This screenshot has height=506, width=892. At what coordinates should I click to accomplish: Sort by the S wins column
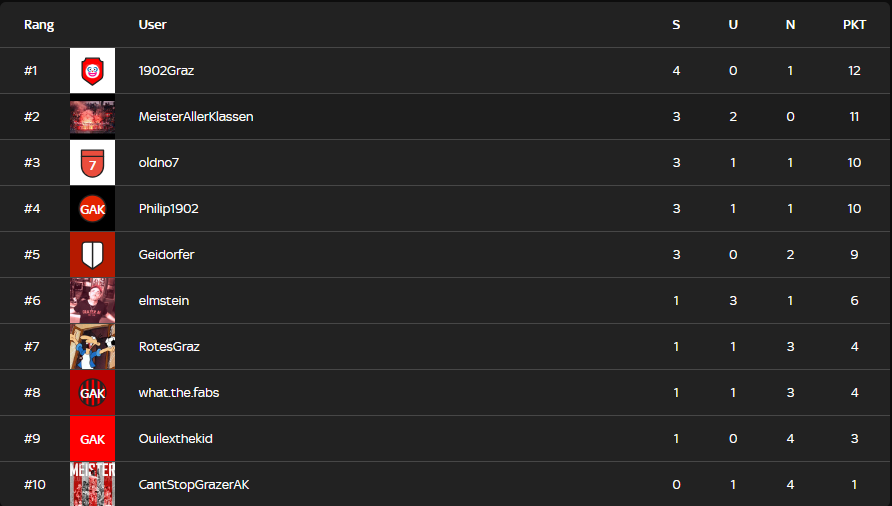(676, 25)
